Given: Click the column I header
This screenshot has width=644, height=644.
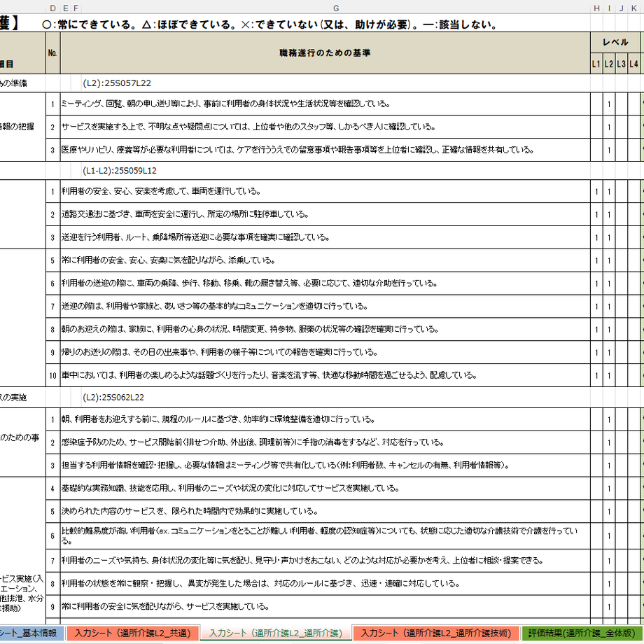Looking at the screenshot, I should 609,8.
